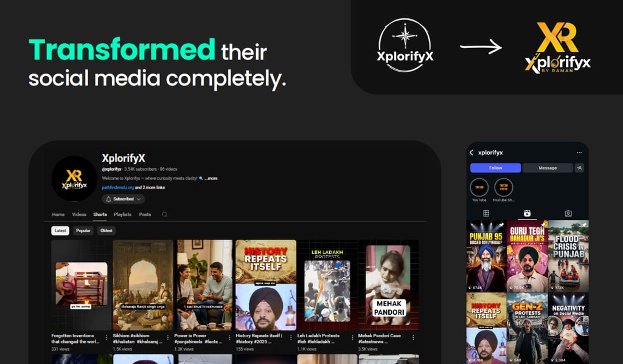Open Guru Tegh Bahadur Ji's reel thumbnail

coord(527,256)
